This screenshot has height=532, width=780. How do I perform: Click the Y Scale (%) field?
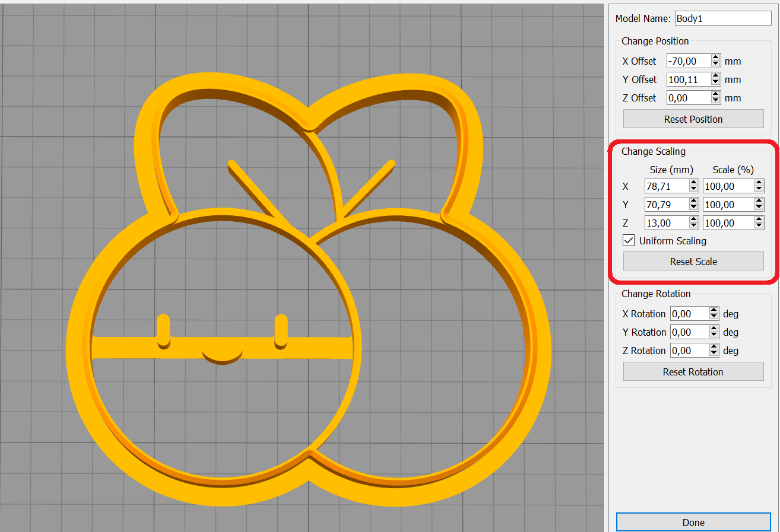click(728, 205)
